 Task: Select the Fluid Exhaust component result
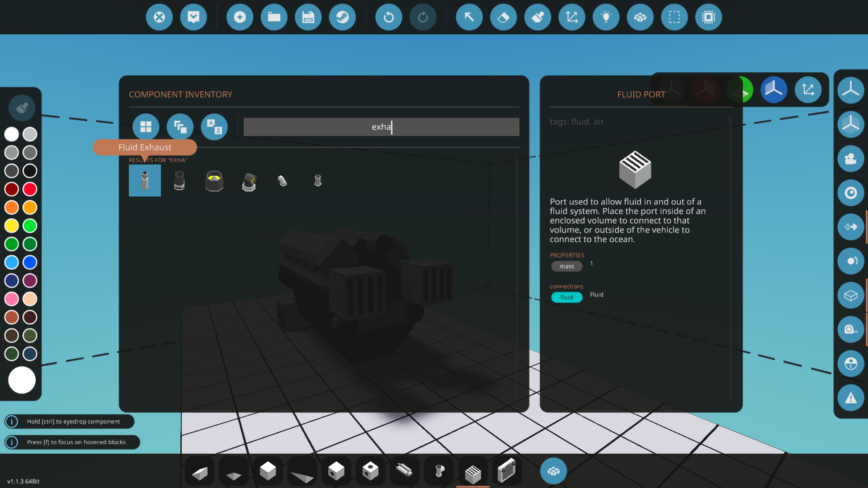point(145,181)
